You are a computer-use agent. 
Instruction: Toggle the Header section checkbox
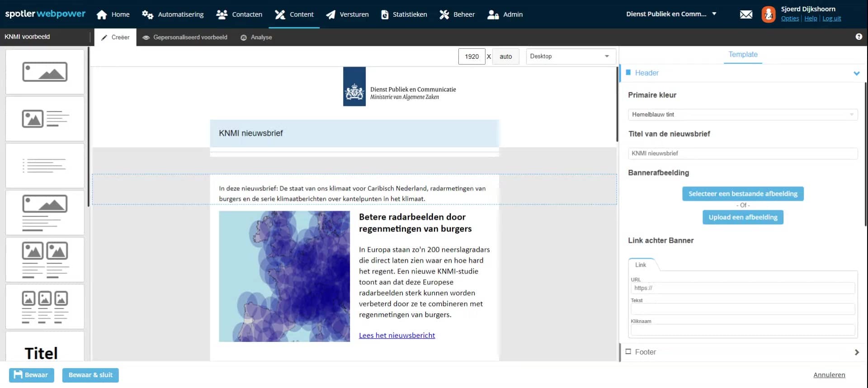tap(628, 73)
